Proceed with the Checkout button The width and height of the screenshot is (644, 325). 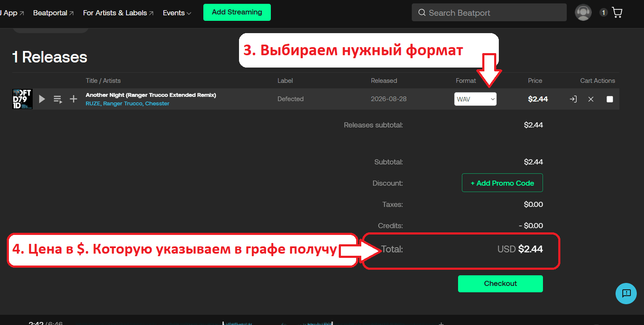tap(501, 284)
